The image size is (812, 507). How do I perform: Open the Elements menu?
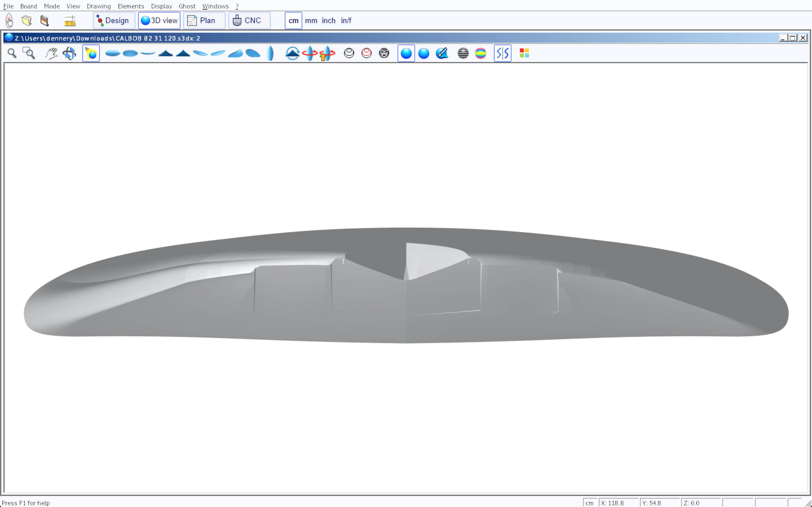131,6
